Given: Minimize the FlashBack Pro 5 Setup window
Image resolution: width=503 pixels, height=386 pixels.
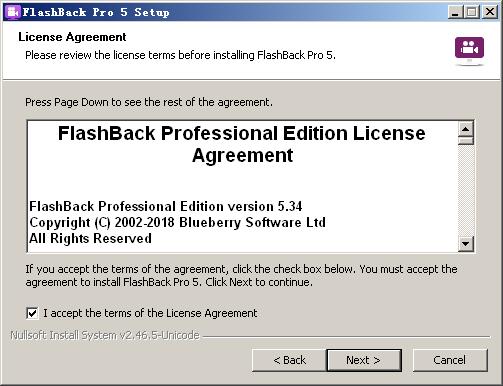Looking at the screenshot, I should [x=455, y=12].
